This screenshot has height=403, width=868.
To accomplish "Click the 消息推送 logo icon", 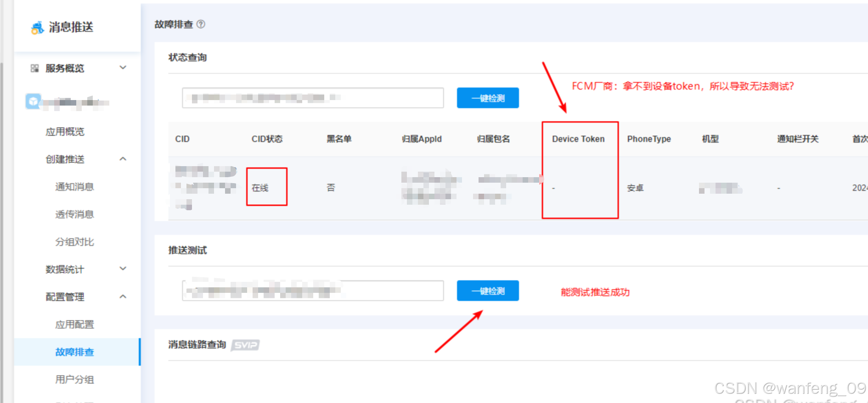I will (37, 28).
